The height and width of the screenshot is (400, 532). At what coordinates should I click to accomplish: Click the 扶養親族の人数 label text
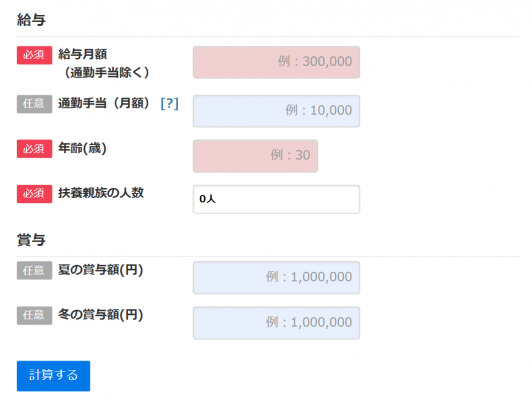(x=101, y=193)
